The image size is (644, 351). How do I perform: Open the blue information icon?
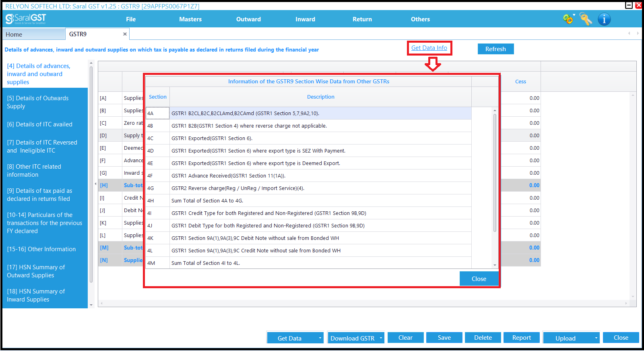tap(604, 19)
